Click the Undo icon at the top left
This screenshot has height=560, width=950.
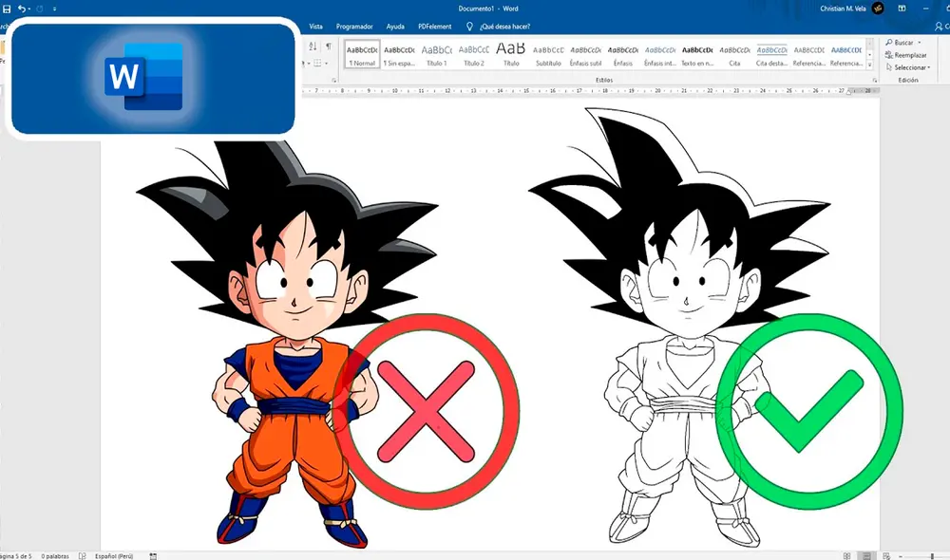coord(22,9)
